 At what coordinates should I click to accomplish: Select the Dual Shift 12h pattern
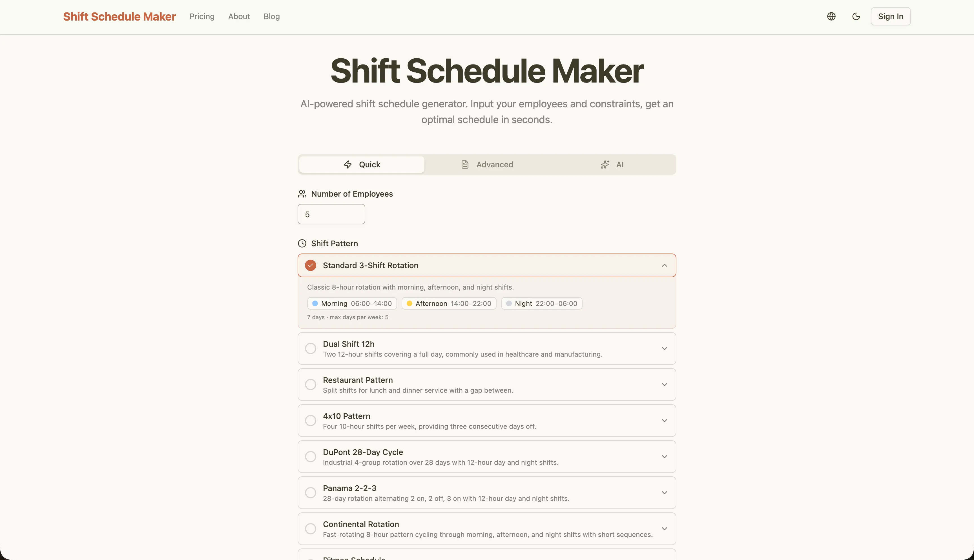(310, 348)
